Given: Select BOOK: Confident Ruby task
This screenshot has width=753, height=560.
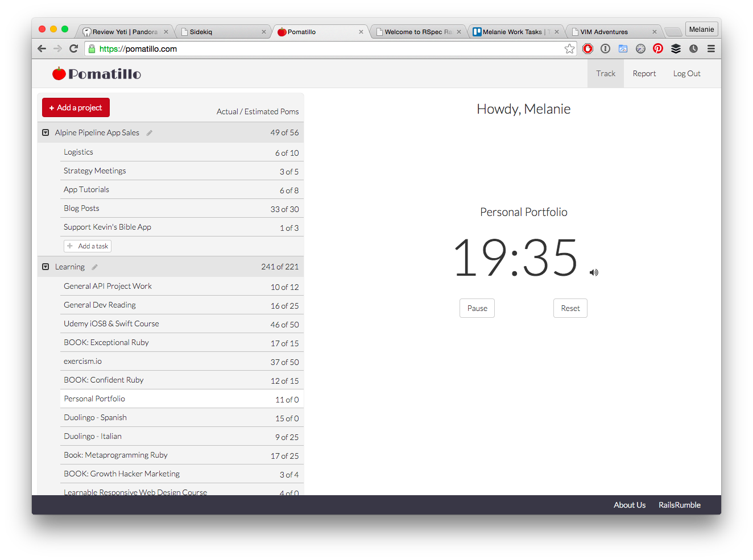Looking at the screenshot, I should click(181, 380).
